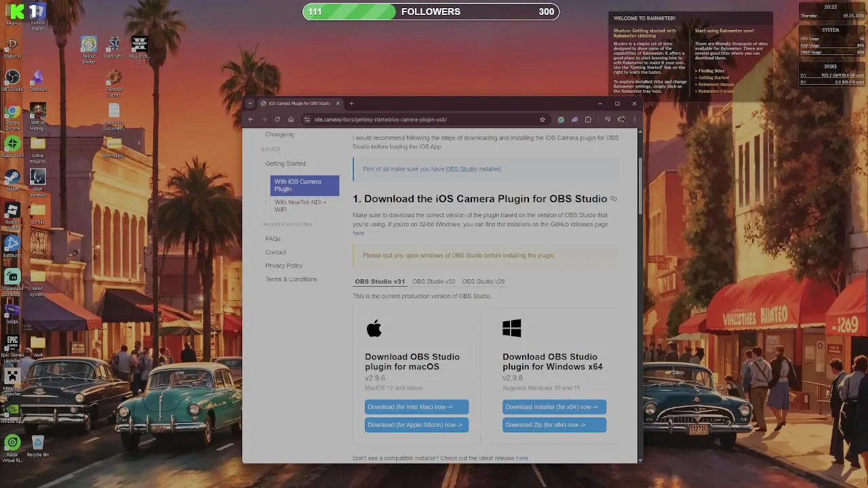Viewport: 868px width, 488px height.
Task: Select the Obsidian desktop shortcut
Action: point(38,81)
